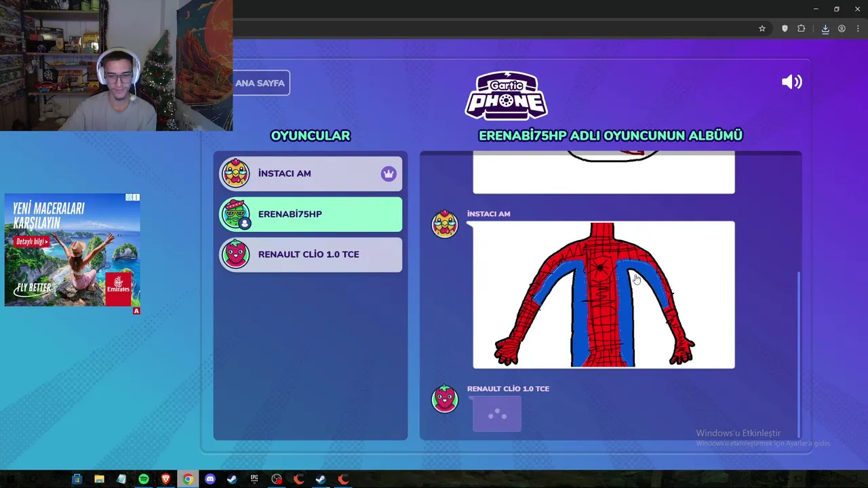Click the partially visible drawing at album top
This screenshot has height=488, width=868.
click(x=604, y=172)
